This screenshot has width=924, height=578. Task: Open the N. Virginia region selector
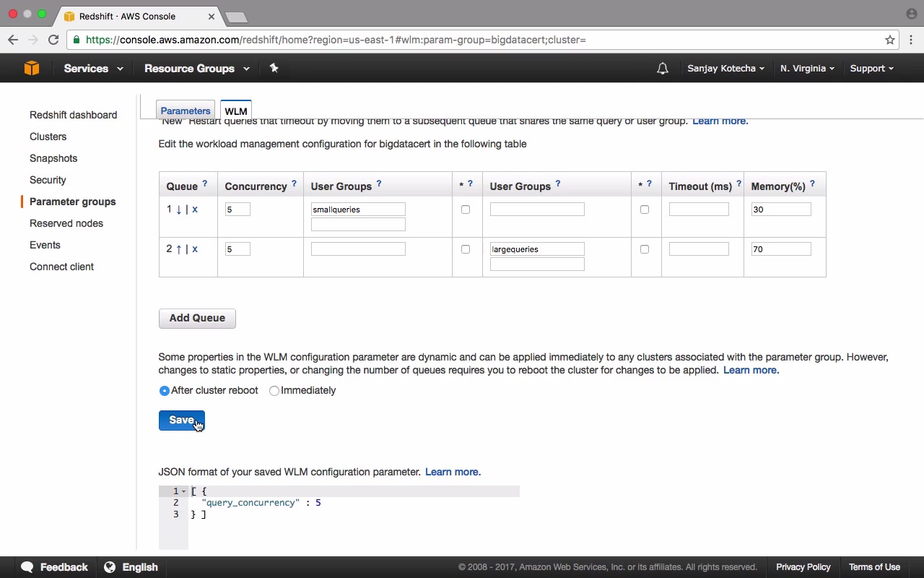[807, 69]
